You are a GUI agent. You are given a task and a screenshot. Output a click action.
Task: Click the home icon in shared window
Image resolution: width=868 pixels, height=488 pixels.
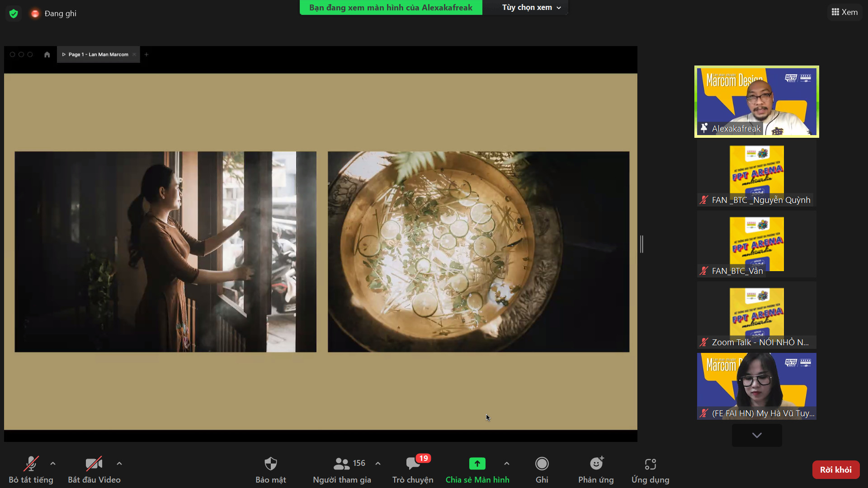47,55
